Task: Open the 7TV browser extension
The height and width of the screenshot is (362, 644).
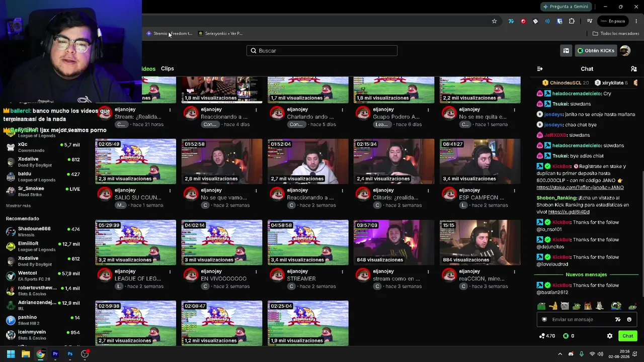Action: pos(511,21)
